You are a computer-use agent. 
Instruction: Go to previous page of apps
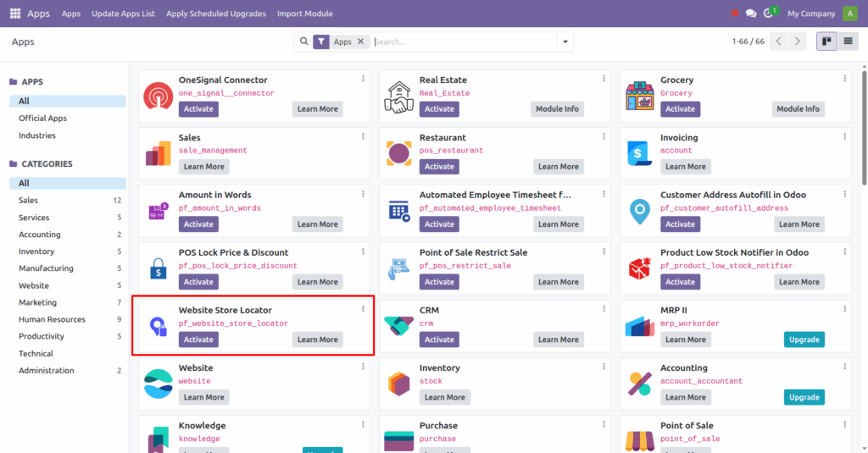point(778,41)
